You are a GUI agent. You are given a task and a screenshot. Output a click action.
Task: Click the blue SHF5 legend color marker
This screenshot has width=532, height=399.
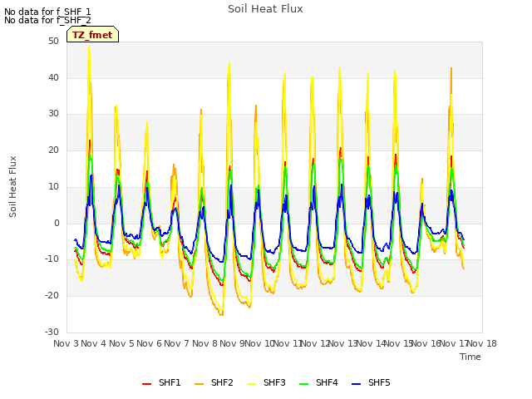click(x=357, y=384)
